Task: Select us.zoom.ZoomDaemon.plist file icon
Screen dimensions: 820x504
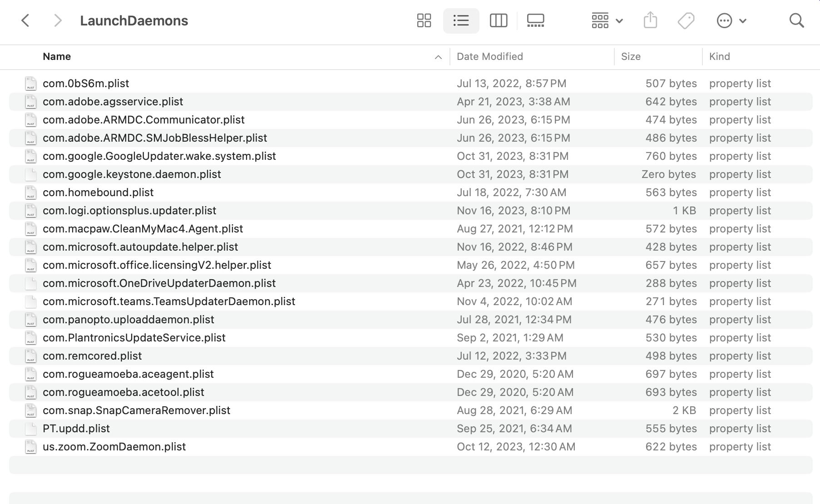Action: point(31,447)
